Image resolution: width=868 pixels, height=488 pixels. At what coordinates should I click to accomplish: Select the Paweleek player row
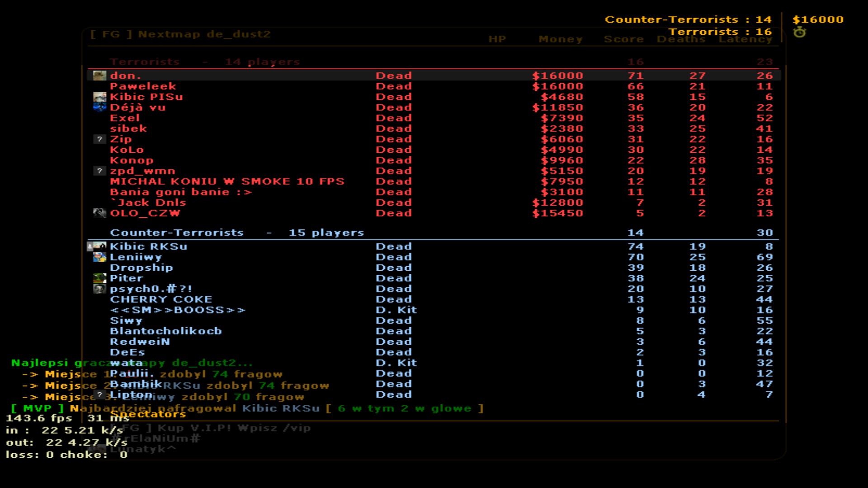tap(143, 86)
